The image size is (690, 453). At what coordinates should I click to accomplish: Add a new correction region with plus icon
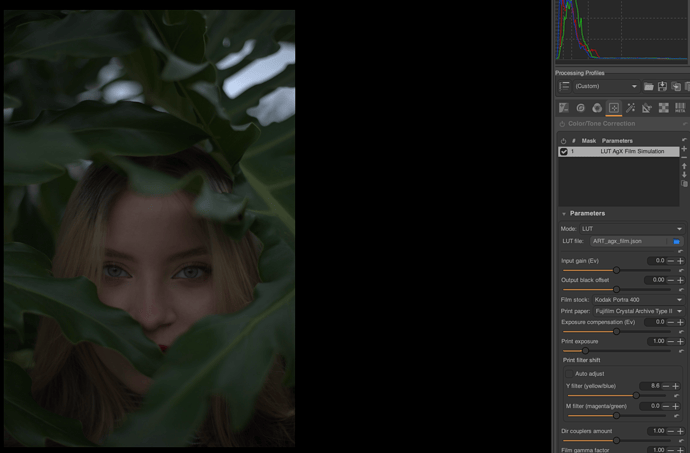click(x=684, y=149)
